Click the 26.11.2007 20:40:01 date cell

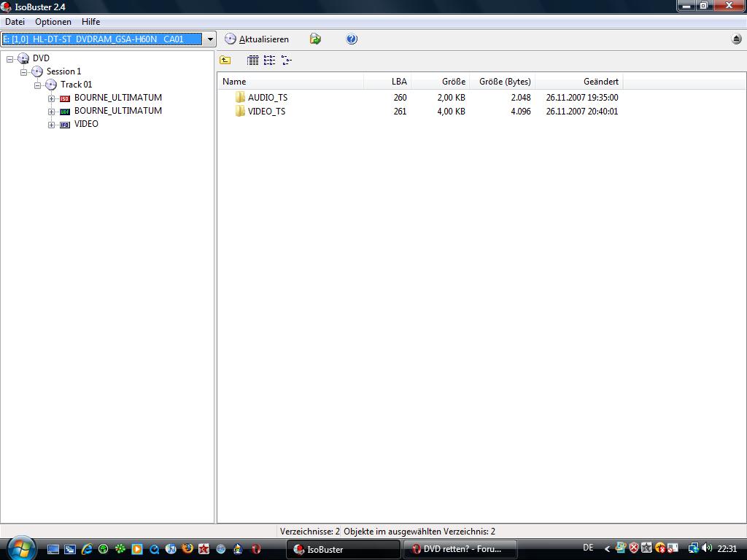point(582,111)
